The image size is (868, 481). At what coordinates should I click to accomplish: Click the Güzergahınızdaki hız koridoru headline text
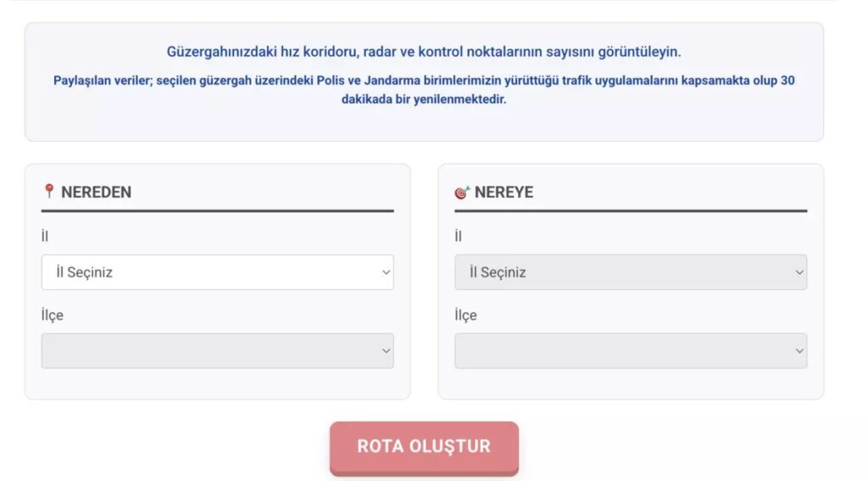click(x=424, y=52)
